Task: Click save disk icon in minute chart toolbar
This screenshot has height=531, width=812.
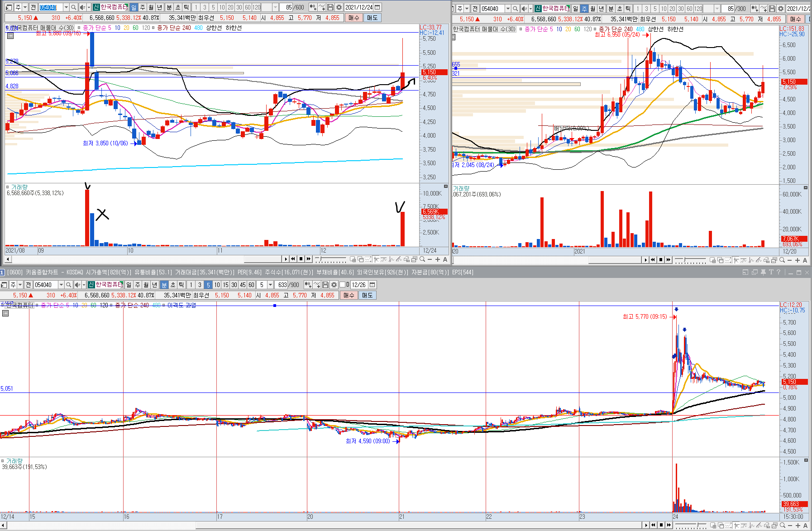Action: [x=325, y=285]
